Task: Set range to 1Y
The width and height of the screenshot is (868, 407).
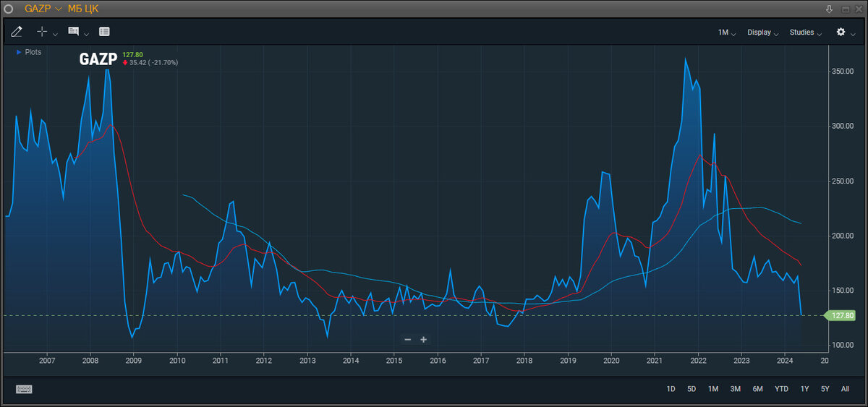Action: (804, 389)
